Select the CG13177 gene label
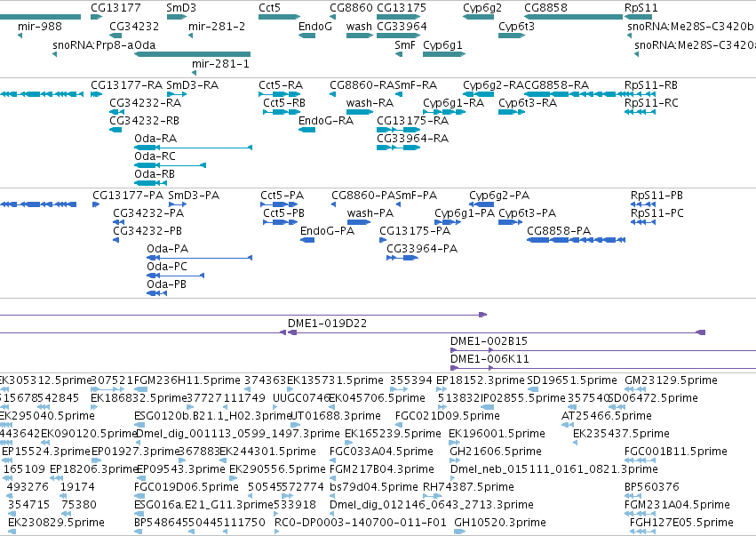The width and height of the screenshot is (756, 536). (x=115, y=8)
